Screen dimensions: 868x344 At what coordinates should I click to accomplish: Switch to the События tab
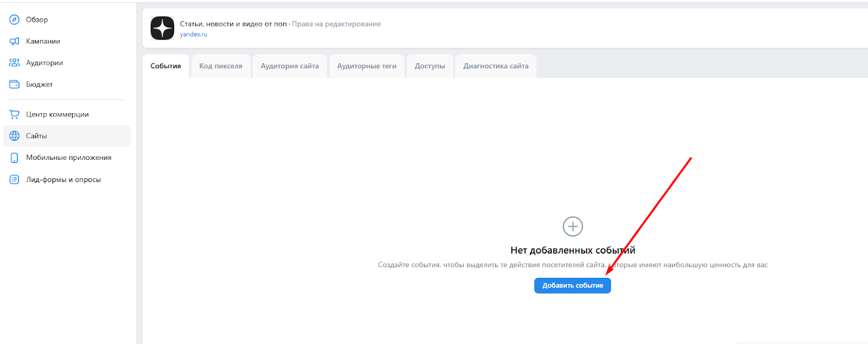(x=166, y=66)
